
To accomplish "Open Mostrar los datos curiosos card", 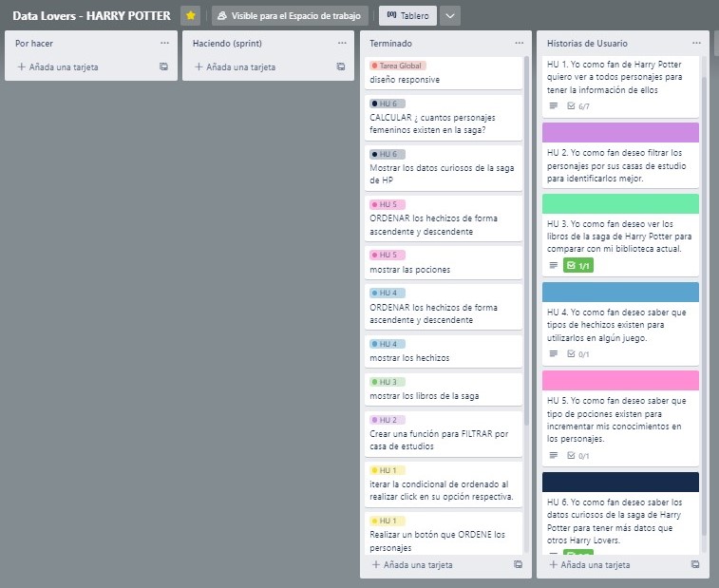I will pyautogui.click(x=444, y=168).
